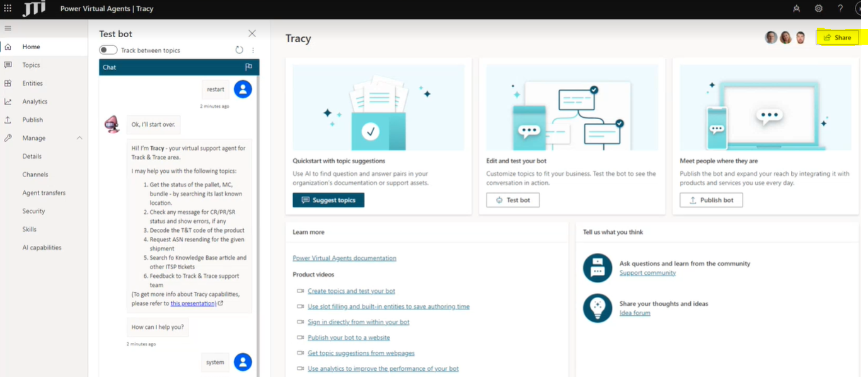Viewport: 868px width, 377px height.
Task: Open Entities page
Action: 33,83
